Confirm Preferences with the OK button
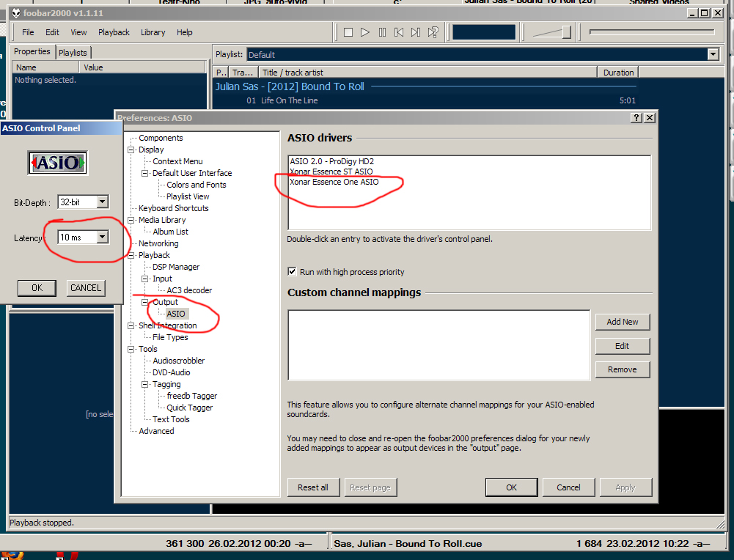The width and height of the screenshot is (734, 560). (x=512, y=487)
